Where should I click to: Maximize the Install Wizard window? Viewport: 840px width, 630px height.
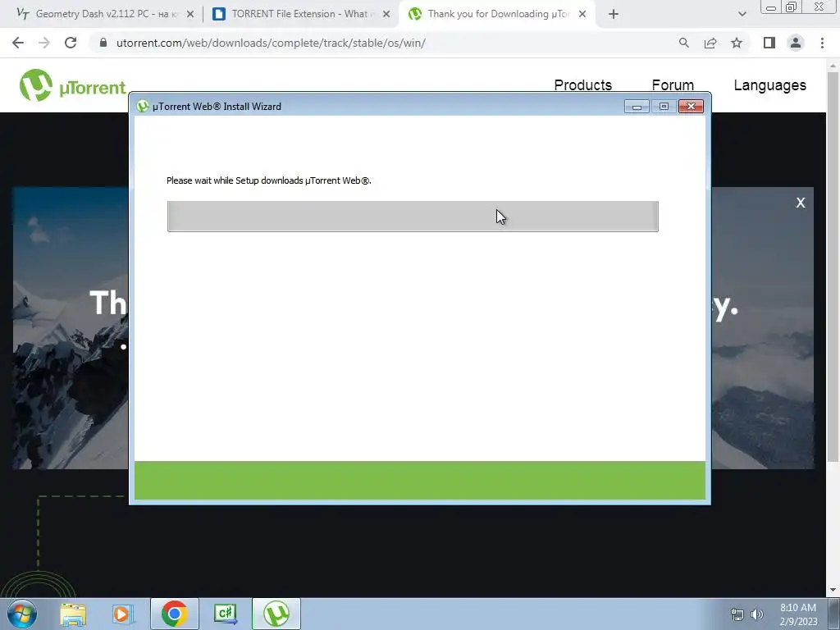[664, 107]
